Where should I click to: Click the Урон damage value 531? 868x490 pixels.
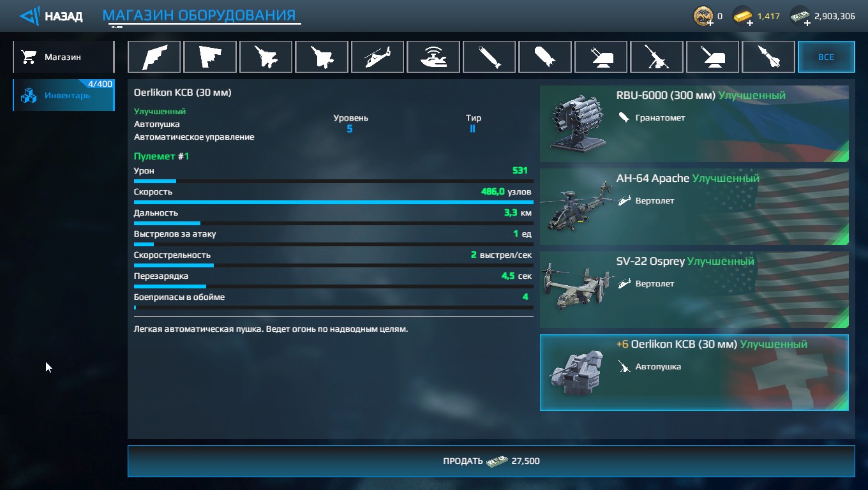point(520,170)
